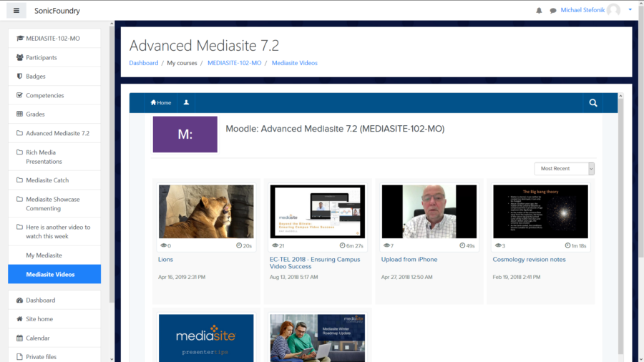644x362 pixels.
Task: Click the 1m 18s duration clock icon
Action: pyautogui.click(x=567, y=245)
